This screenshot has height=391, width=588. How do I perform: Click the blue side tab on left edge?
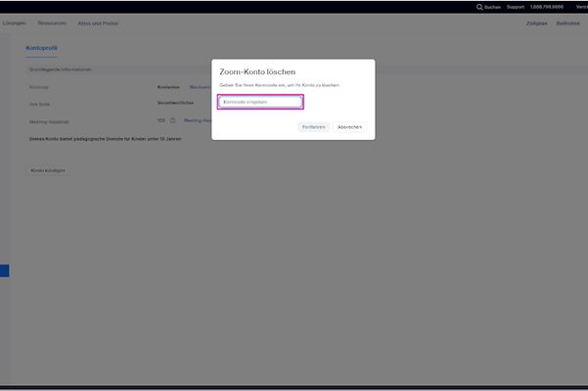click(4, 271)
